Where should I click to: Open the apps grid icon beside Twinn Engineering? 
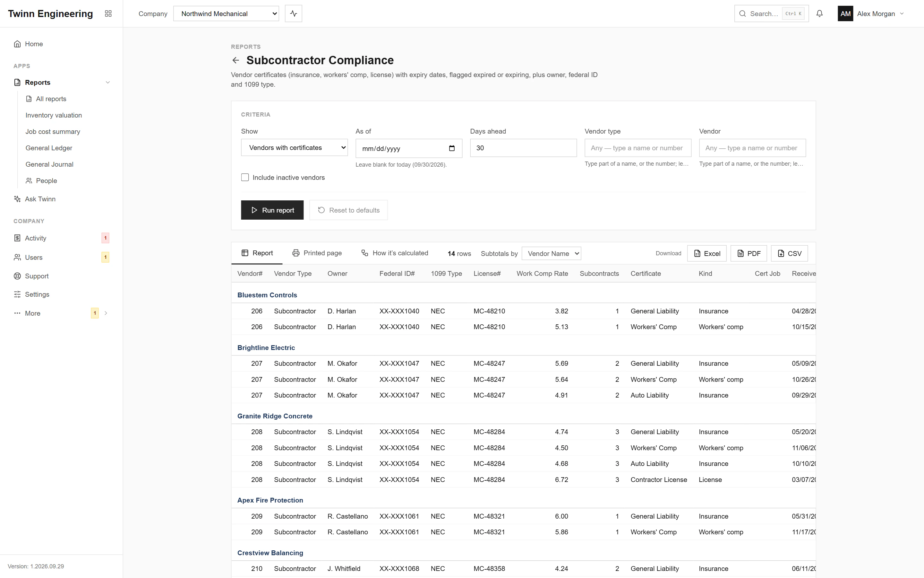pyautogui.click(x=108, y=13)
